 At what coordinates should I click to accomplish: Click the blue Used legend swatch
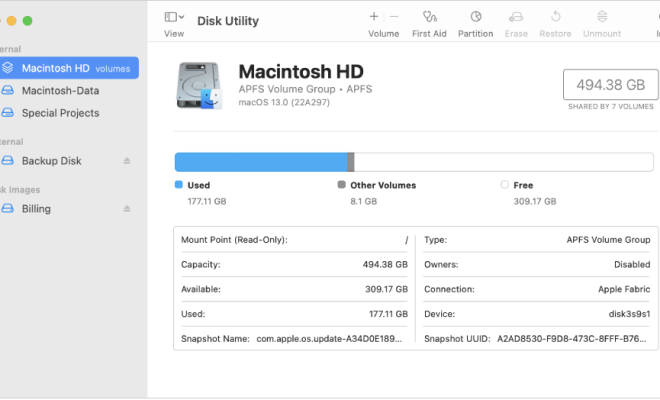click(178, 184)
